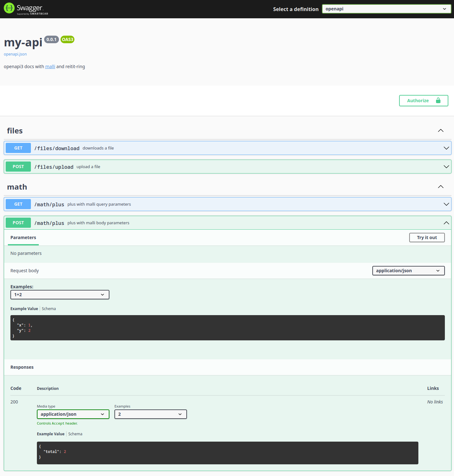Expand GET /files/download arrow icon
This screenshot has height=476, width=454.
pyautogui.click(x=446, y=148)
